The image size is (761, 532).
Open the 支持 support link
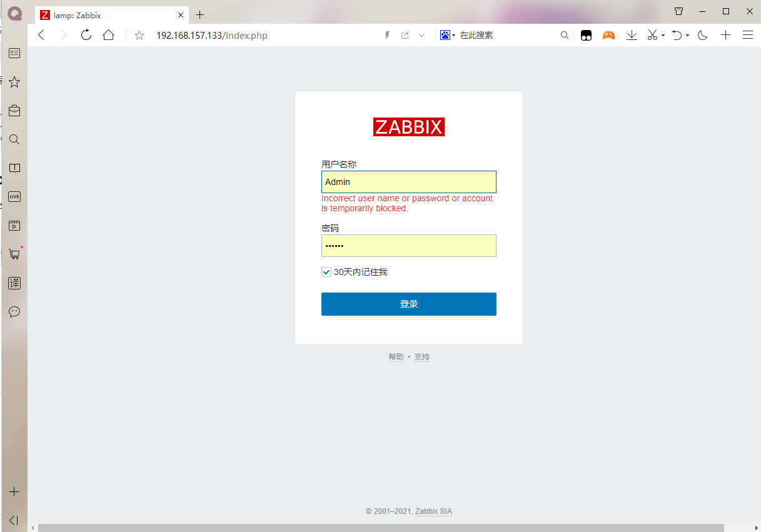point(422,357)
